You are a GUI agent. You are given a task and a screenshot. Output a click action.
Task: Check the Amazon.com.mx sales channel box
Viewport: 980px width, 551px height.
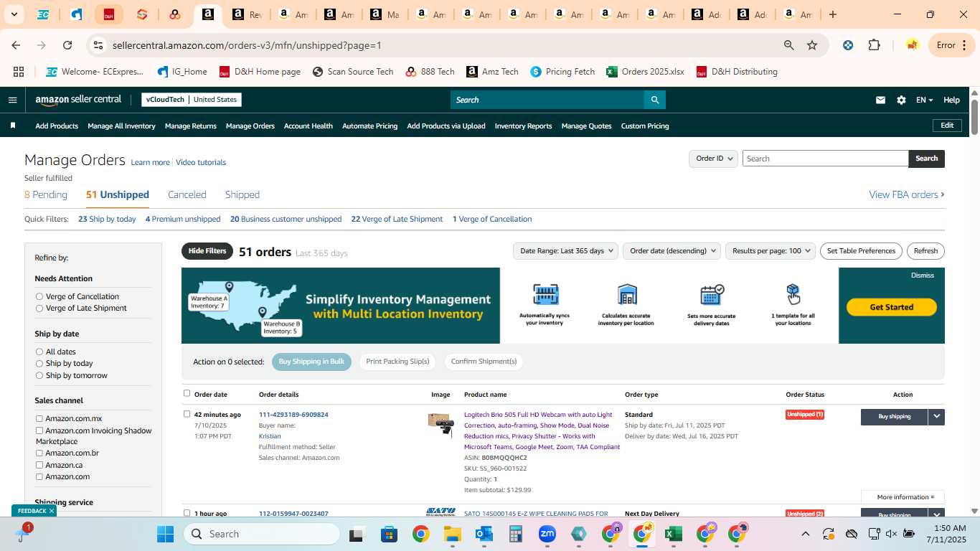click(x=39, y=418)
